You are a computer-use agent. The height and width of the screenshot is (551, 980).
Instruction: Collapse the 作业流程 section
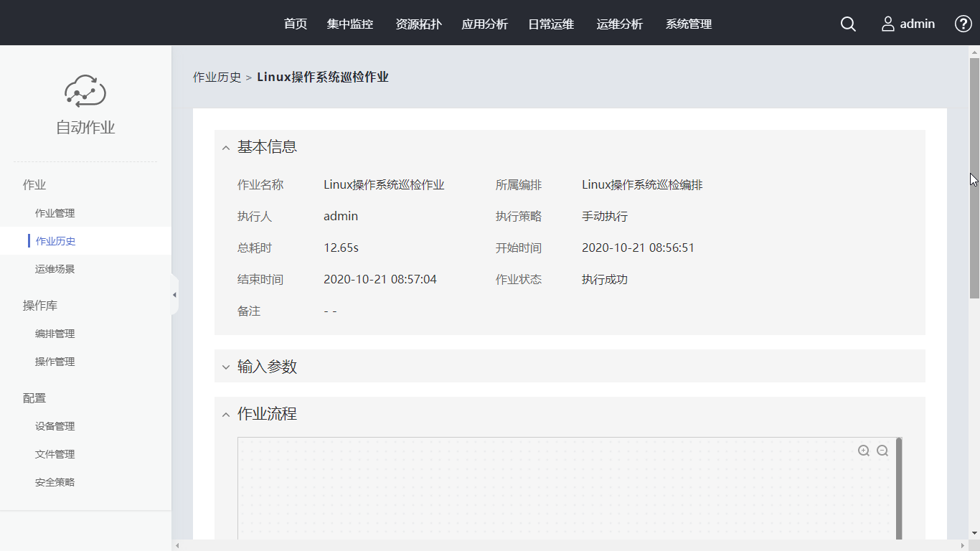(226, 415)
